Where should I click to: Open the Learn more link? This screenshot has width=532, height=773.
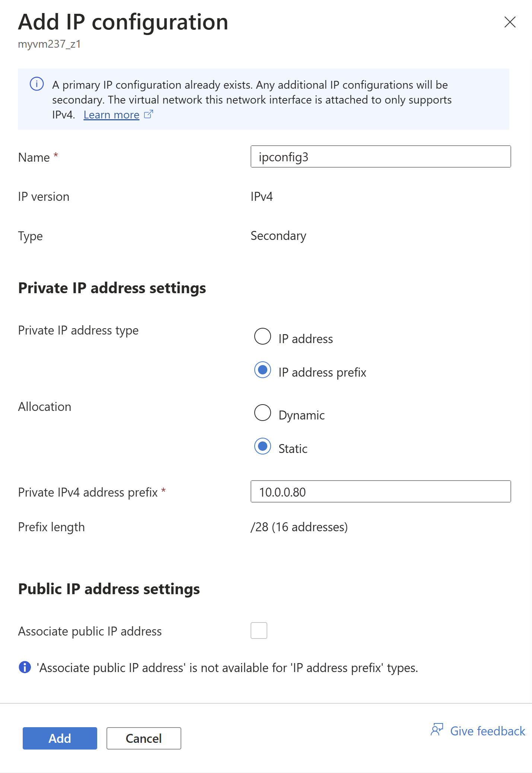pyautogui.click(x=111, y=115)
